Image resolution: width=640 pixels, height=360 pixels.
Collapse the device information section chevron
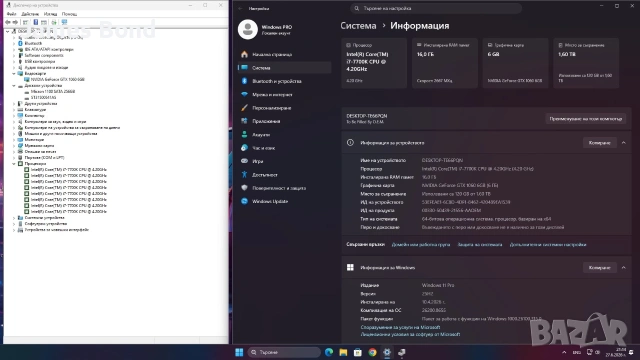tap(623, 143)
